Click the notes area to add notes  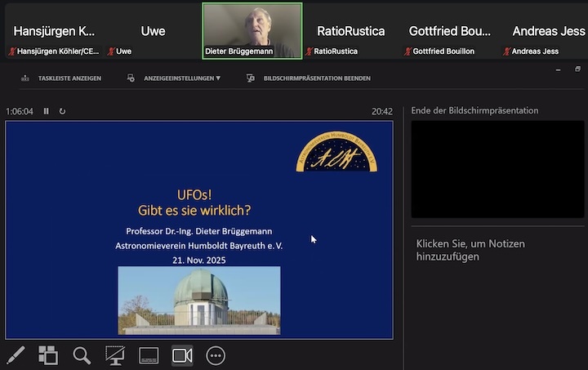coord(470,250)
